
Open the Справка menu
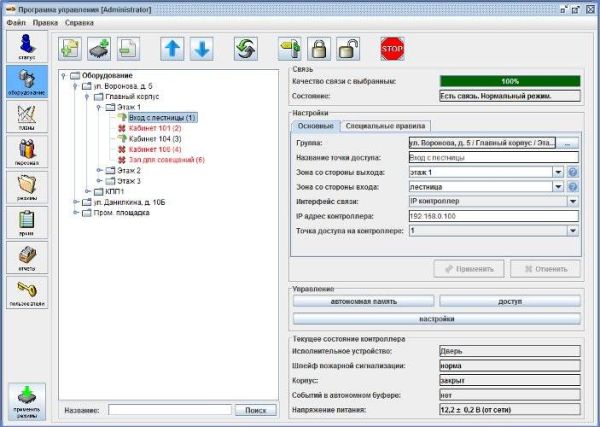tap(79, 22)
